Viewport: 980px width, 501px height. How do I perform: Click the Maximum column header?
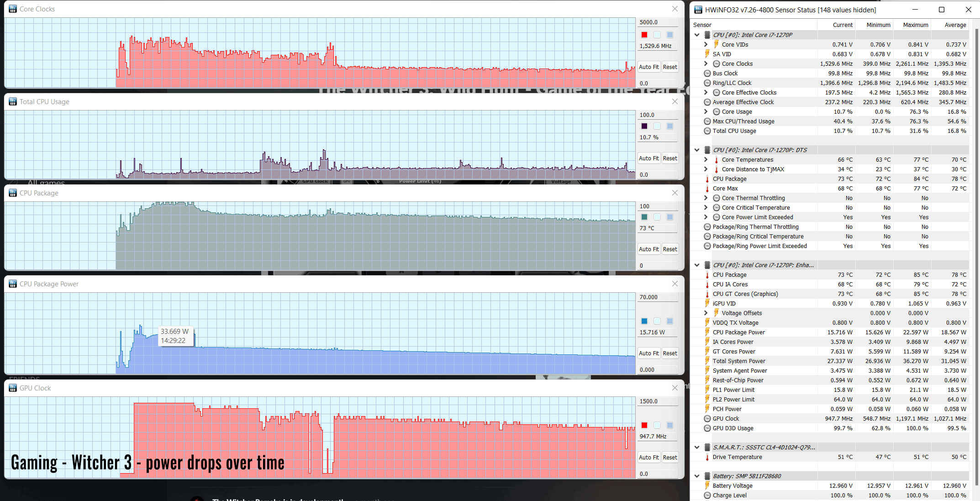[915, 25]
